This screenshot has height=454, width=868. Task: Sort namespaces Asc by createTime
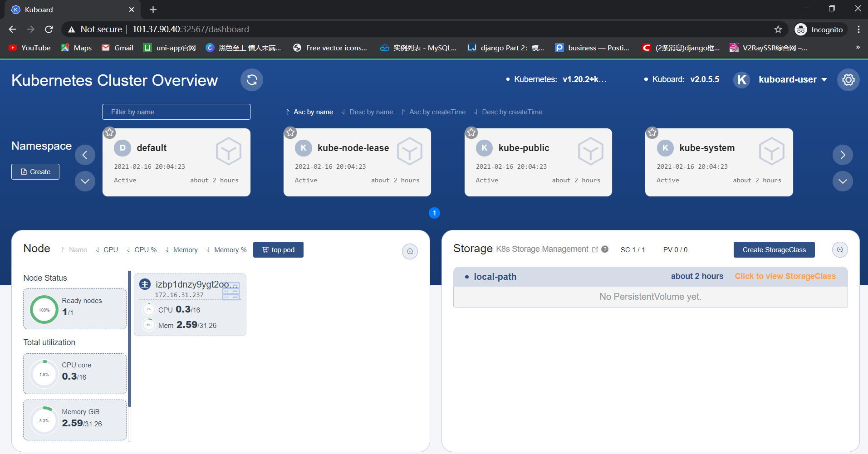pos(433,112)
